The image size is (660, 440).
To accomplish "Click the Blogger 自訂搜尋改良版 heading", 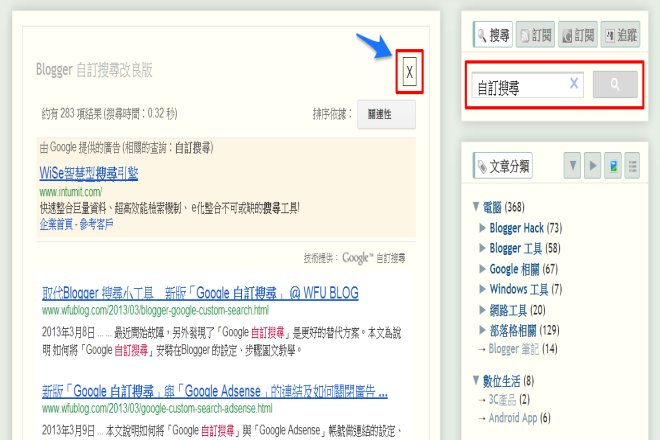I will coord(94,70).
